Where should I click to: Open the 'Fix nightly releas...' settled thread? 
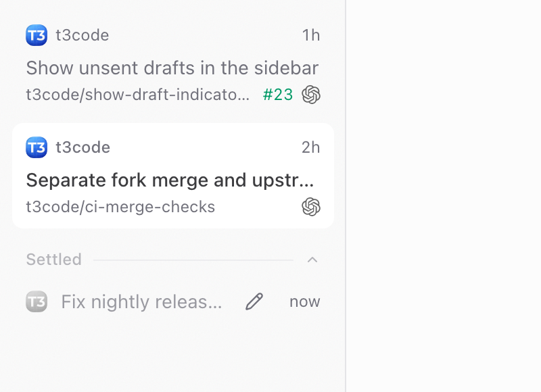141,301
